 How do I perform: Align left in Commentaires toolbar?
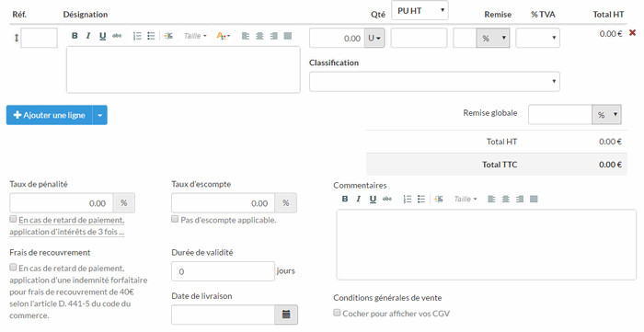point(491,199)
